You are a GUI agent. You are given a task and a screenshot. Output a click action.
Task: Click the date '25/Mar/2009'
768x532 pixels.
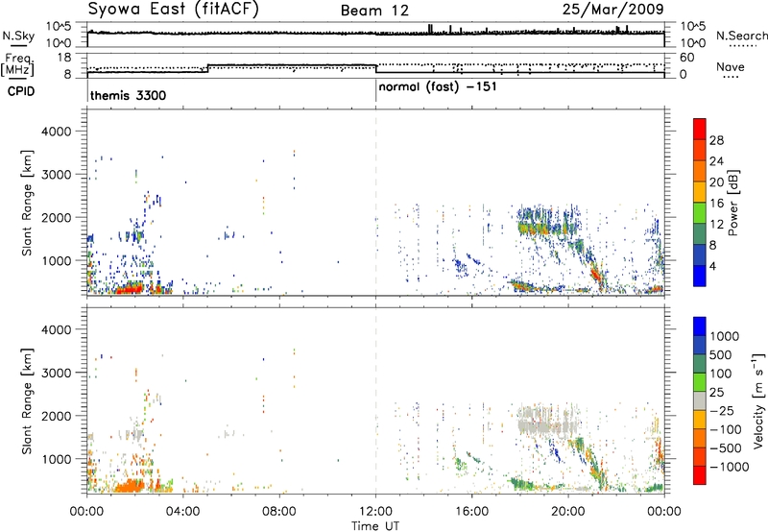(x=612, y=9)
